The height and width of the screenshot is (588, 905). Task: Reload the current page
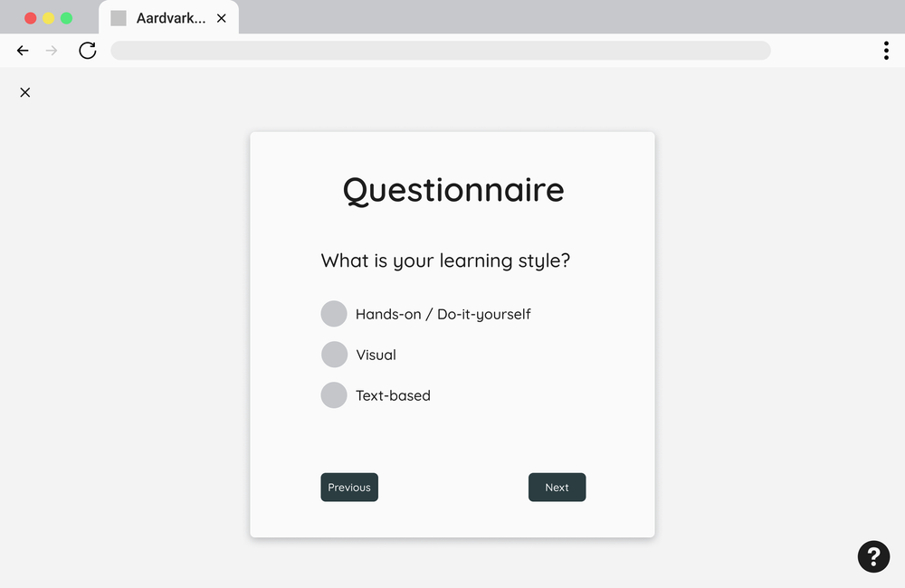pos(87,51)
